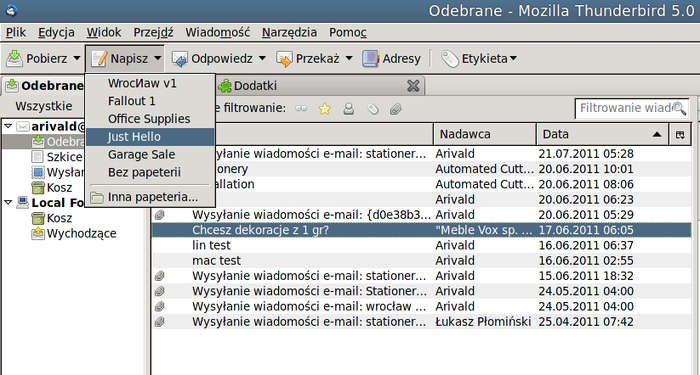Open the Plik menu
Screen dimensions: 700x375
(16, 32)
